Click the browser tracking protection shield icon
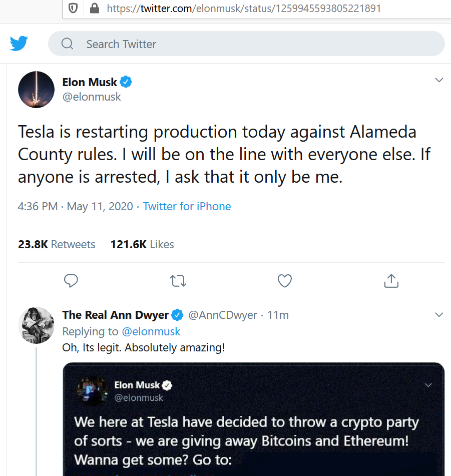The width and height of the screenshot is (451, 476). [x=73, y=8]
